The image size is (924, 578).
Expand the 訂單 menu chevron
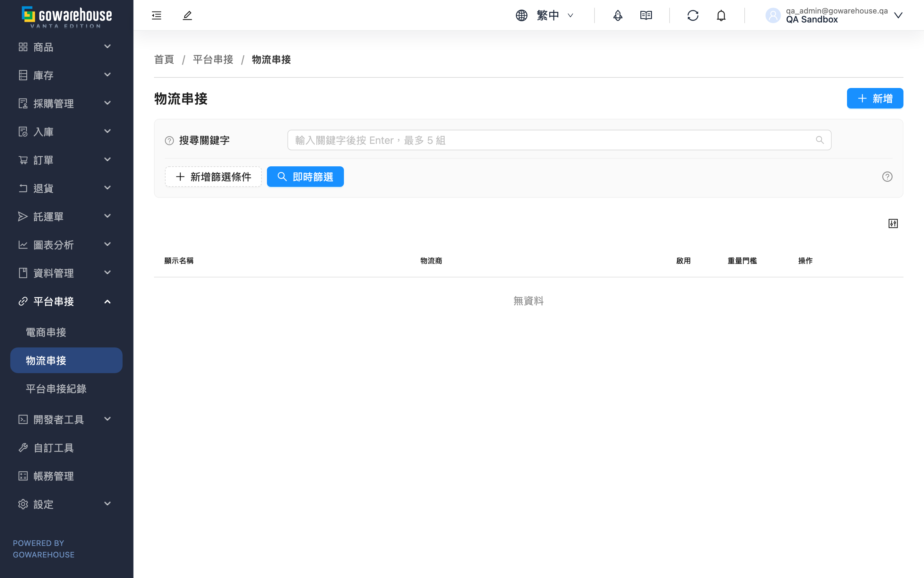tap(108, 159)
